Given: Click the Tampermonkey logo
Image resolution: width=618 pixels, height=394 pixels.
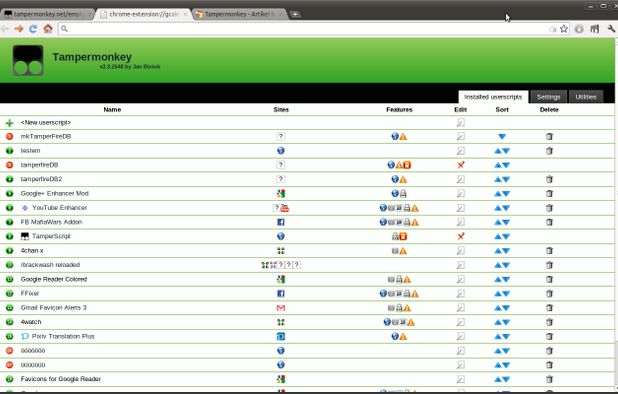Looking at the screenshot, I should (x=28, y=60).
